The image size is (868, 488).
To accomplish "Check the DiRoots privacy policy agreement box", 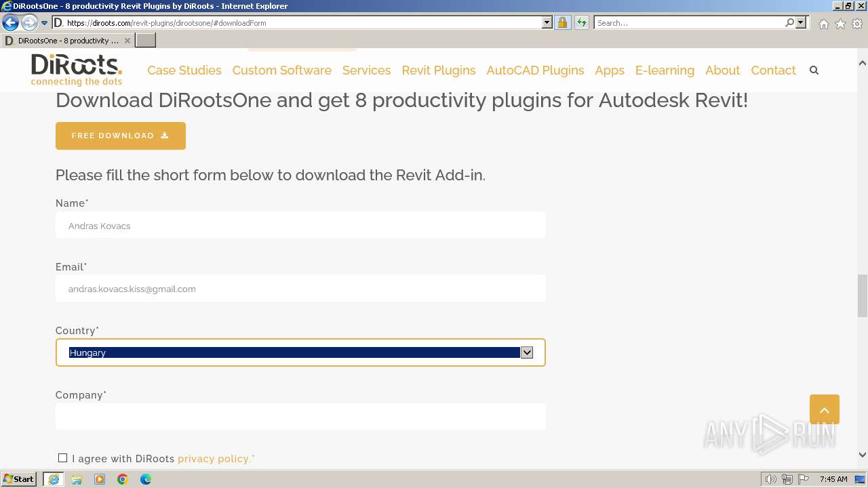I will [63, 458].
